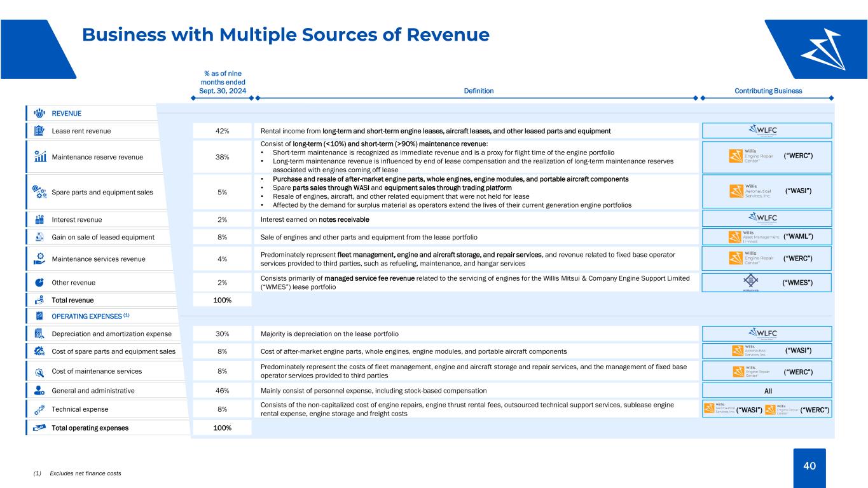Click the 42% lease rent revenue value
Viewport: 868px width, 488px height.
coord(223,131)
